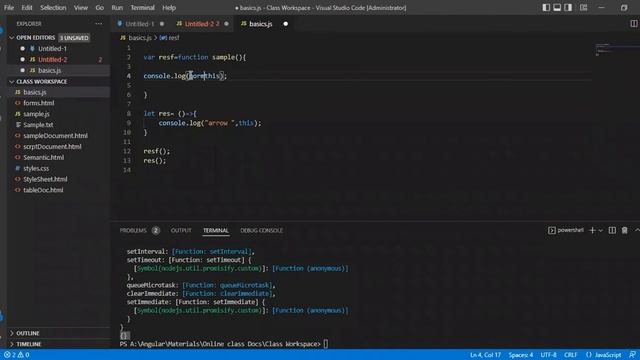Open Untitled-2 in Open Editors list
640x360 pixels.
coord(53,60)
